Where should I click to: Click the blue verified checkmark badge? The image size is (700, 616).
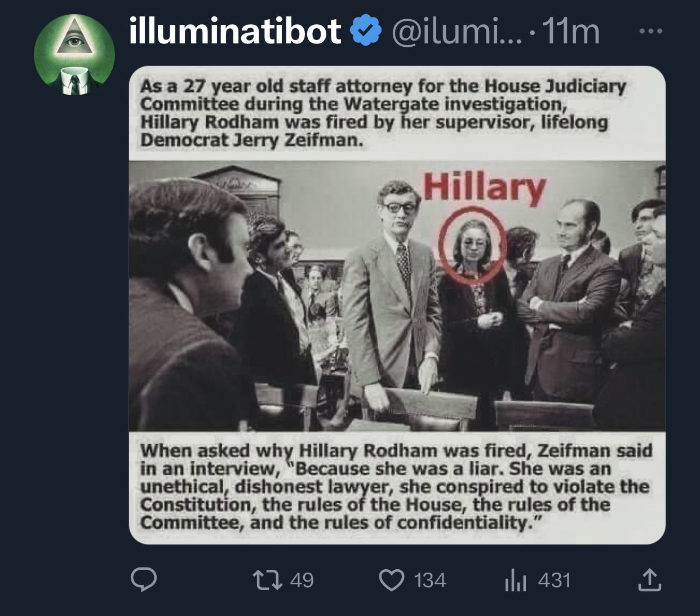366,31
